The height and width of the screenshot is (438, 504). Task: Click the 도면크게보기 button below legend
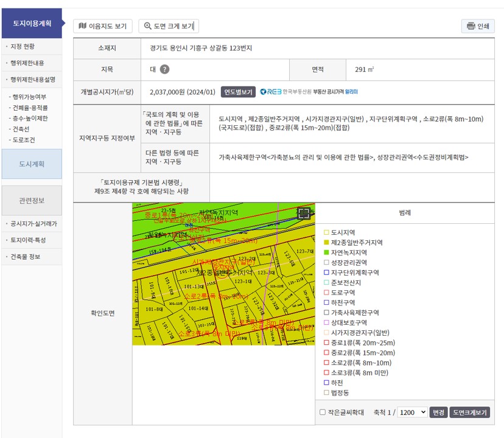[469, 412]
